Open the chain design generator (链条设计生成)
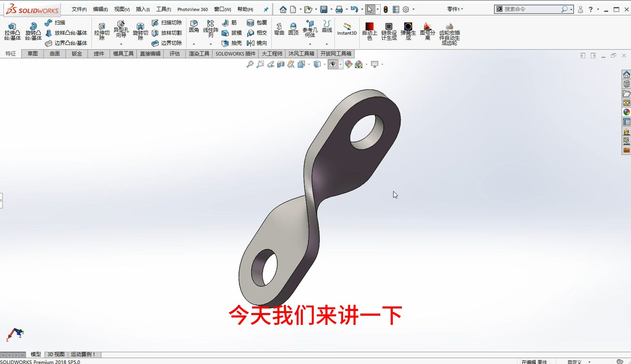Screen dimensions: 631x364 pyautogui.click(x=389, y=31)
